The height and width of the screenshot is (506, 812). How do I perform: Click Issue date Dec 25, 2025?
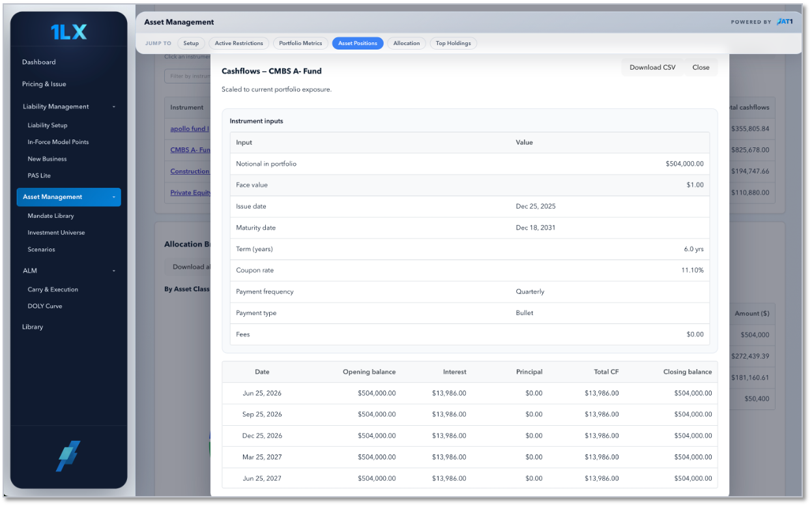[536, 207]
